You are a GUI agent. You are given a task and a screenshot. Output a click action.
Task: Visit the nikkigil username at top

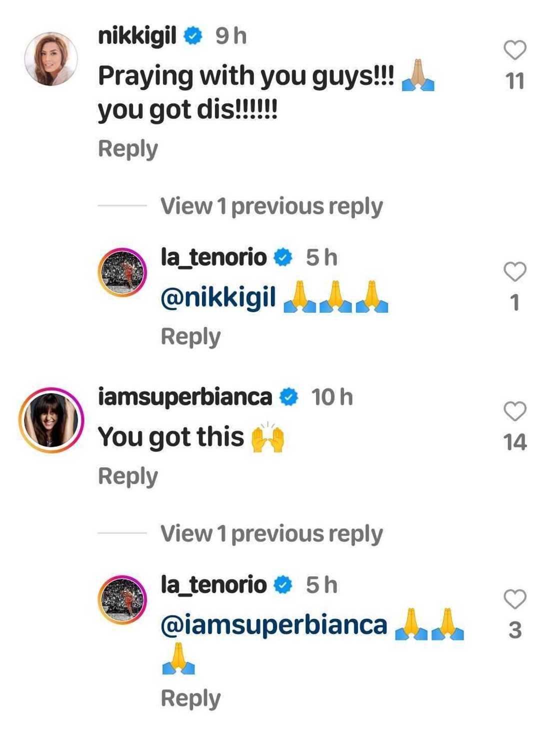[137, 36]
